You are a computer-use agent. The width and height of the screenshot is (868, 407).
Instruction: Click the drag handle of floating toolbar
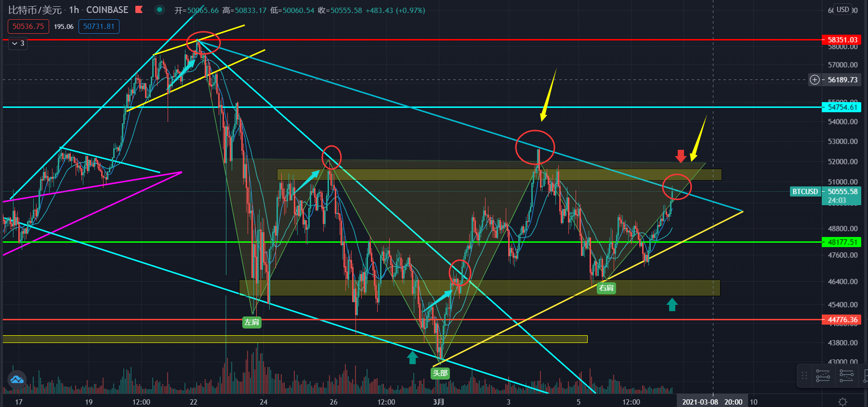[x=804, y=376]
